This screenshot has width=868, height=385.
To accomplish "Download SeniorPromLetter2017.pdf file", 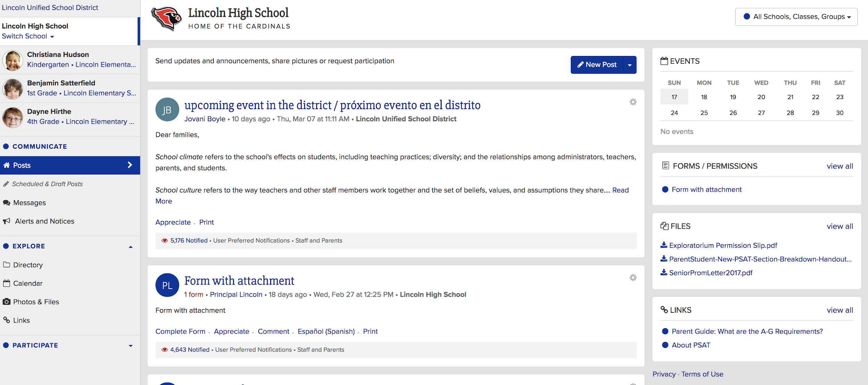I will [710, 273].
